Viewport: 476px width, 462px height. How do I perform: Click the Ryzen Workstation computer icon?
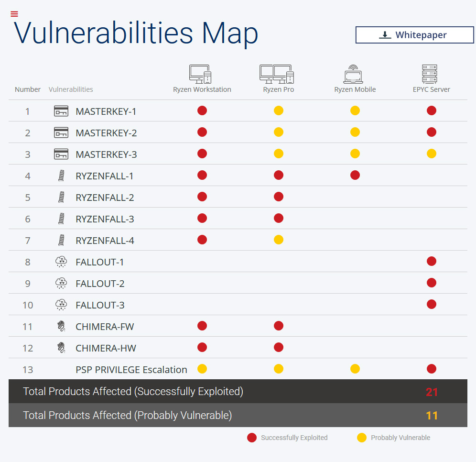click(200, 74)
